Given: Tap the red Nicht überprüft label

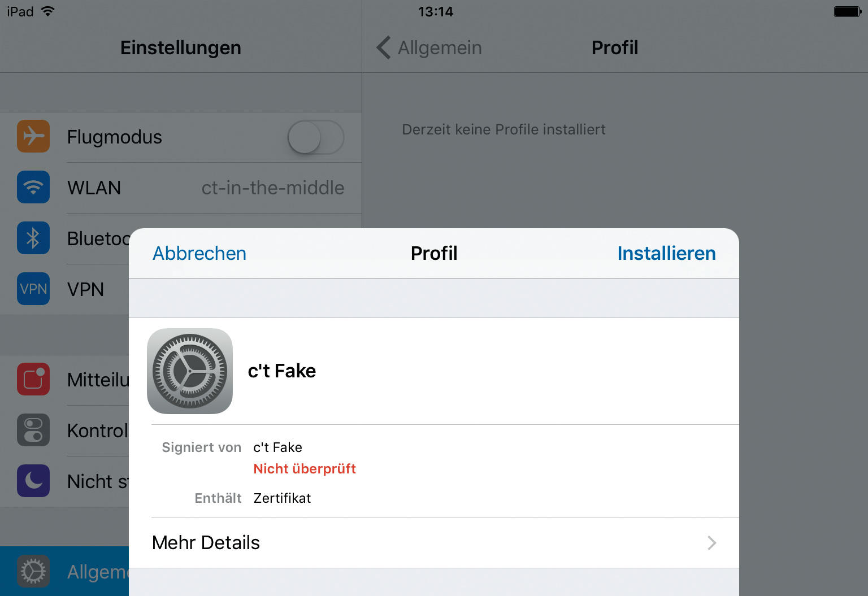Looking at the screenshot, I should click(305, 469).
